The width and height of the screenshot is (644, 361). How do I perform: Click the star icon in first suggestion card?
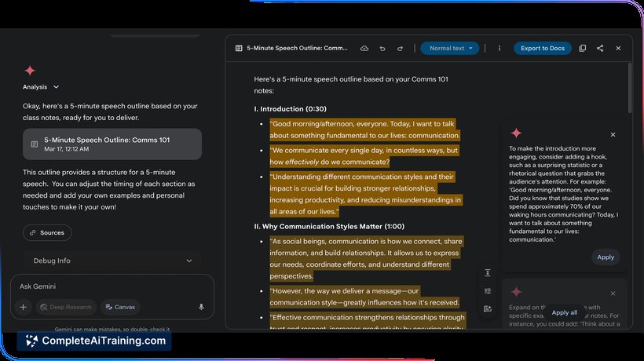coord(516,133)
